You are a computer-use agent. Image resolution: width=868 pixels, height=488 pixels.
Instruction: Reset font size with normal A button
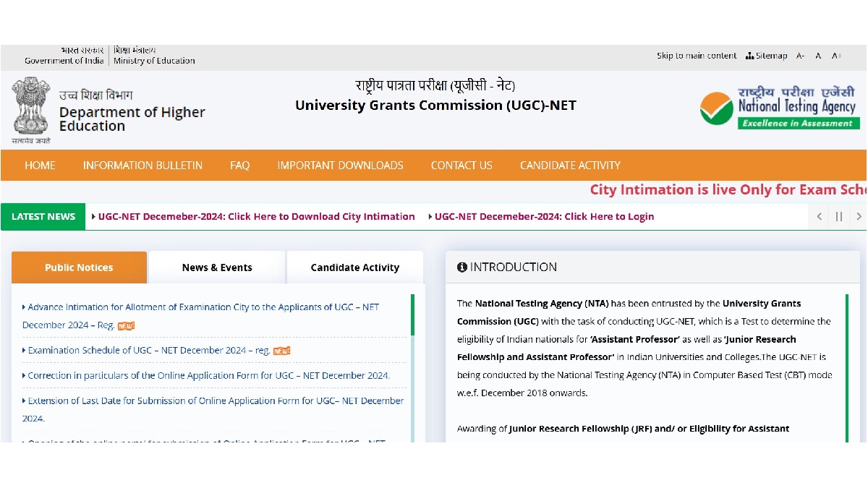point(818,56)
